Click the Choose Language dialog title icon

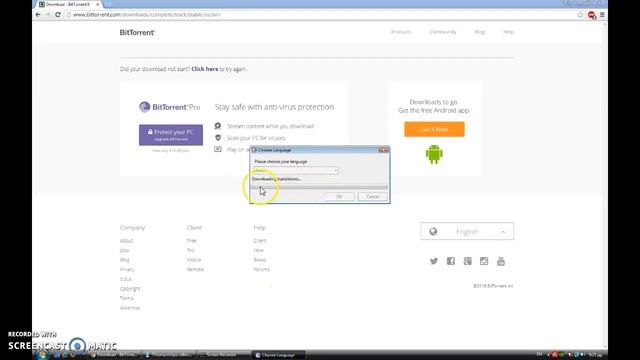pos(254,150)
